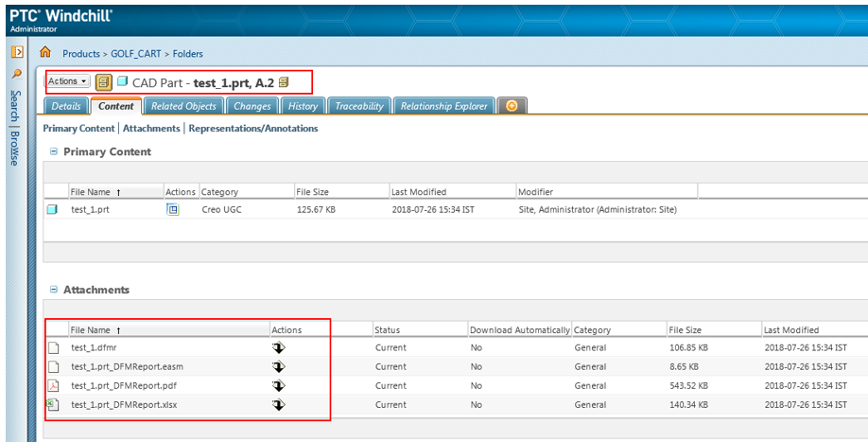
Task: Click the part icon beside test_1.prt row
Action: click(52, 209)
